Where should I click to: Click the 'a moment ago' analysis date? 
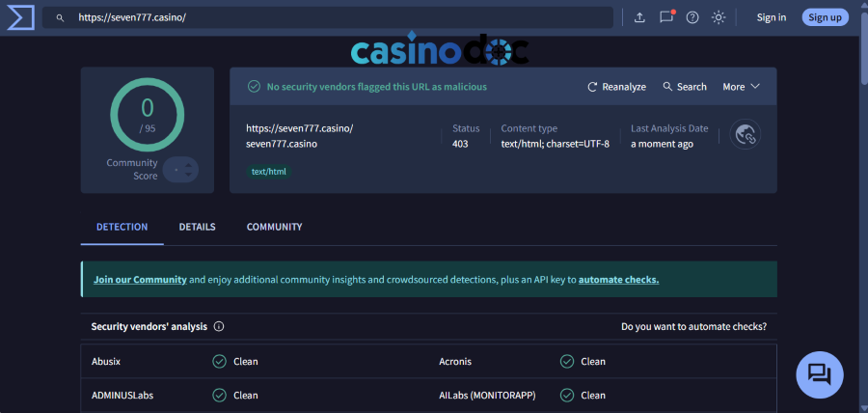point(662,144)
